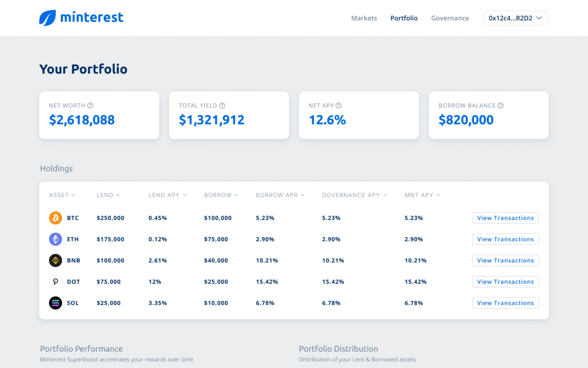
Task: View Transactions for BTC
Action: [506, 218]
